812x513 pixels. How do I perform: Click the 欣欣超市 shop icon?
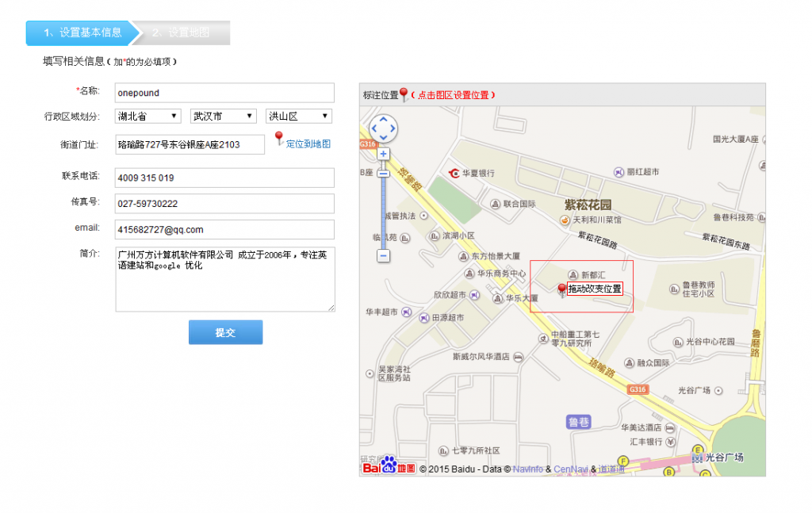pos(474,294)
